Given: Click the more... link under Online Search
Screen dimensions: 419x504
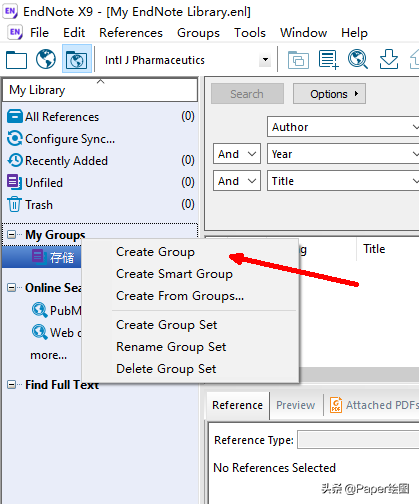Looking at the screenshot, I should click(x=48, y=355).
